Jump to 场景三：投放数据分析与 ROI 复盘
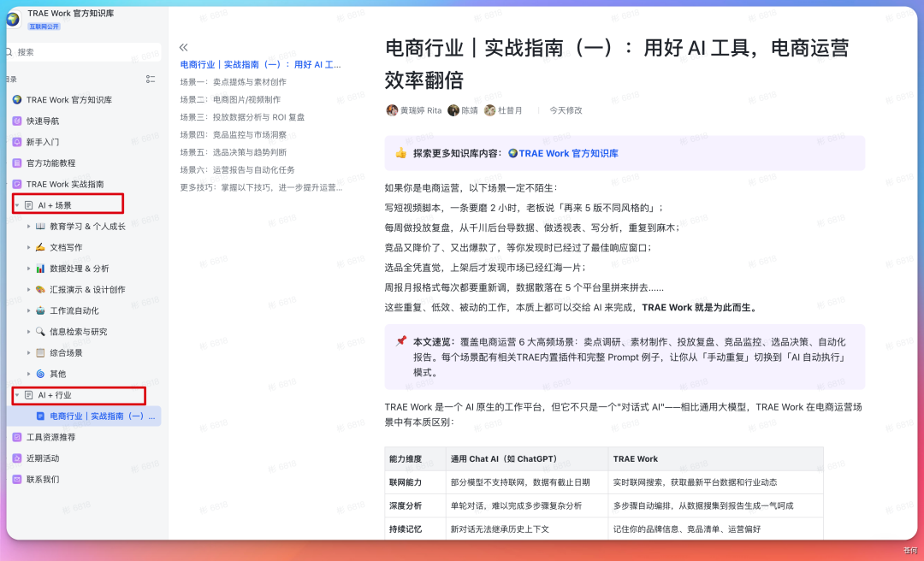Viewport: 924px width, 561px height. click(x=242, y=117)
